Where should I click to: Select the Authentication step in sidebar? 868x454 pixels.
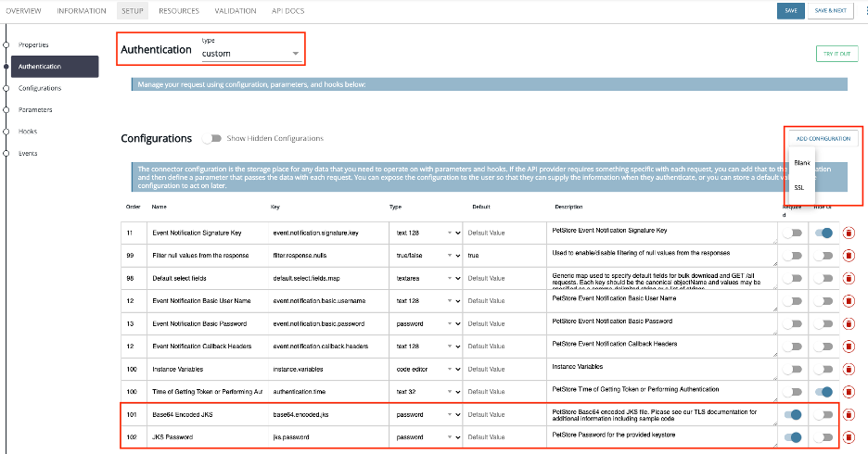pyautogui.click(x=55, y=67)
